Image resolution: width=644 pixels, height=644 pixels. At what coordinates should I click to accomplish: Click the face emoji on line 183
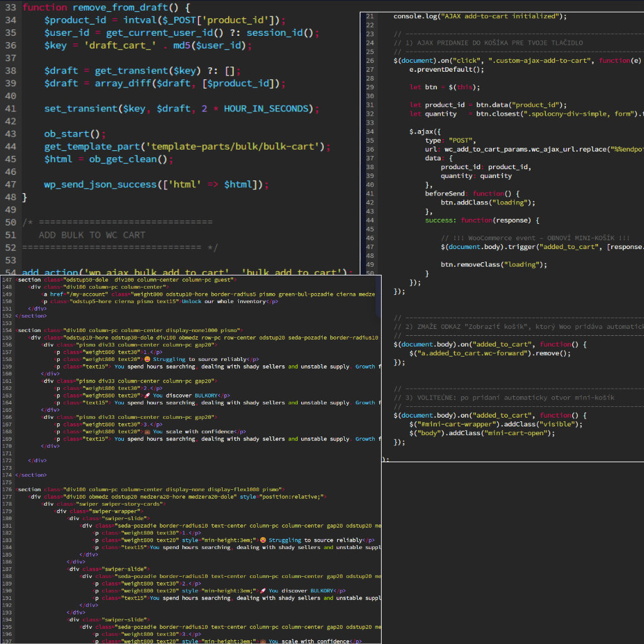coord(263,540)
